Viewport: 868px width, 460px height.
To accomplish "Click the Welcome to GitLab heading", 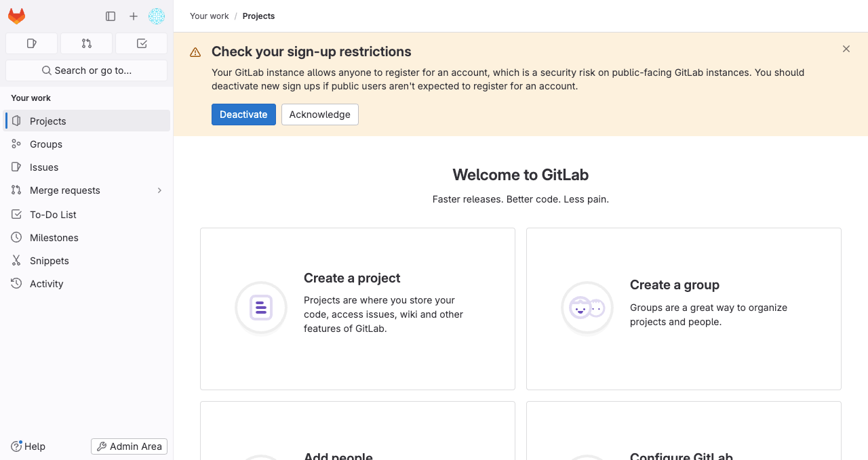I will point(521,175).
